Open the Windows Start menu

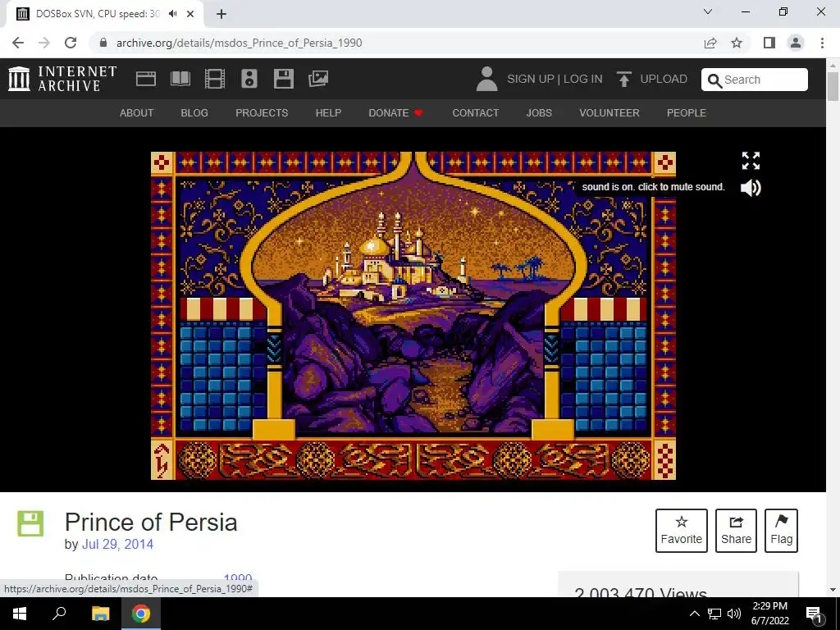point(20,614)
